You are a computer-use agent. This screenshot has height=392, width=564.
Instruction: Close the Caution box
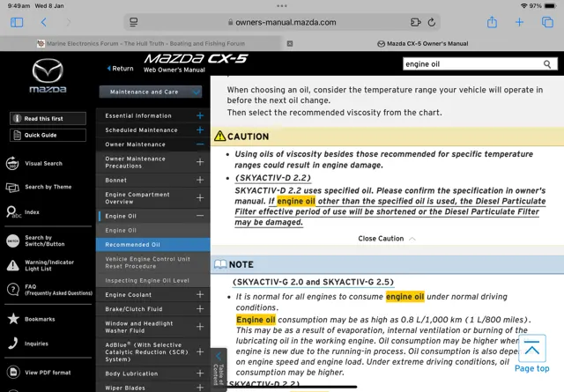(385, 239)
